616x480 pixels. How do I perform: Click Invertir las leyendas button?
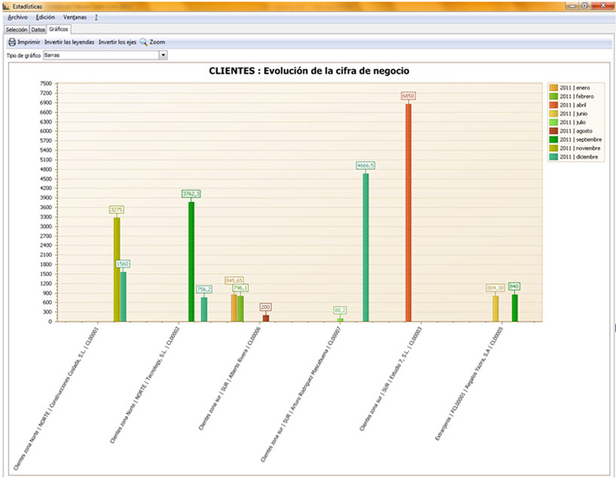coord(69,42)
